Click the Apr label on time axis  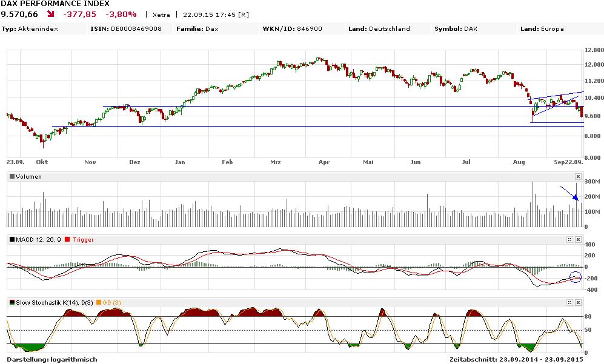[324, 162]
